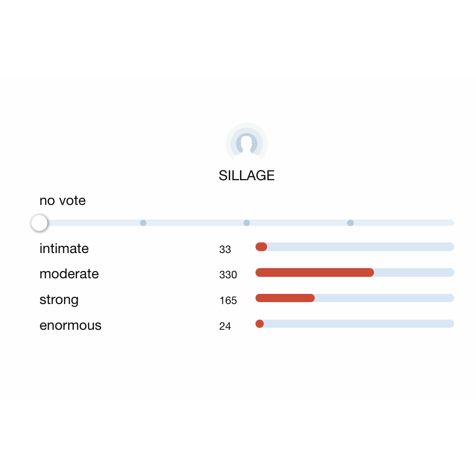
Task: Set the sillage slider to its third dot
Action: (350, 223)
